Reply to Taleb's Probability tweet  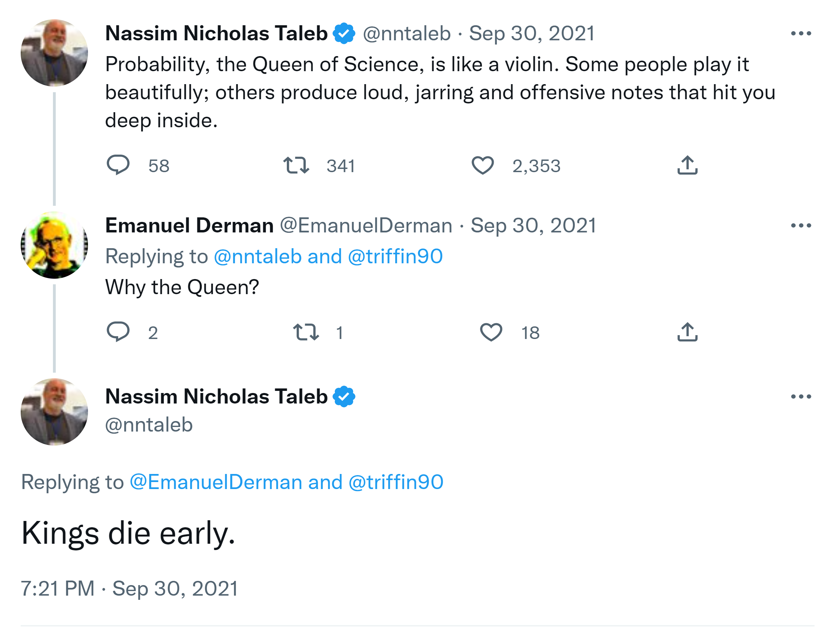coord(118,165)
